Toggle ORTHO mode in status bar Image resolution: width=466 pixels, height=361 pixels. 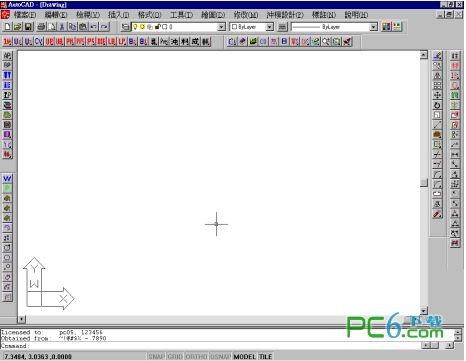pos(196,357)
